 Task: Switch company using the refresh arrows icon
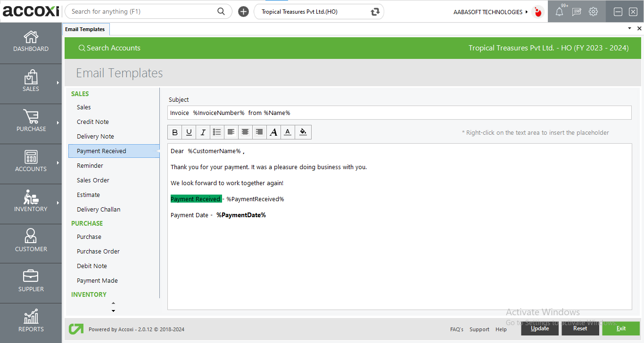[375, 12]
